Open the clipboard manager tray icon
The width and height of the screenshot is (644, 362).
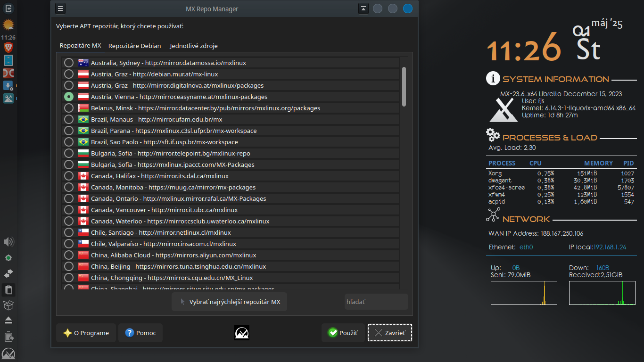point(8,290)
